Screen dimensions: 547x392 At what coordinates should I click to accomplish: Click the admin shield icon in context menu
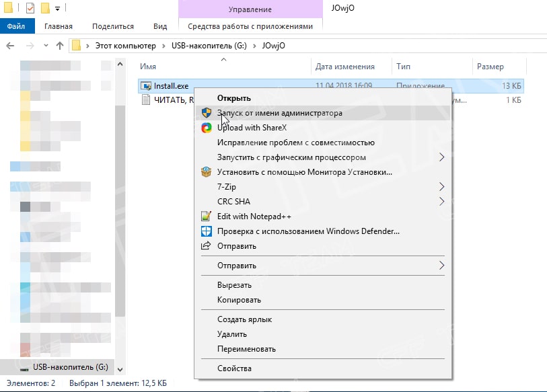point(206,113)
